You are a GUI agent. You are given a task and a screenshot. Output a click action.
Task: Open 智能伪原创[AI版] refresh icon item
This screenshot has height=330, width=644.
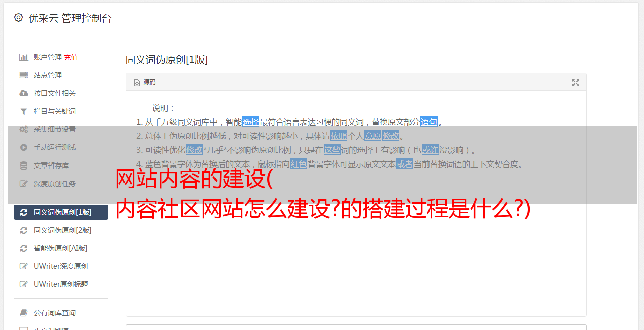pyautogui.click(x=61, y=248)
